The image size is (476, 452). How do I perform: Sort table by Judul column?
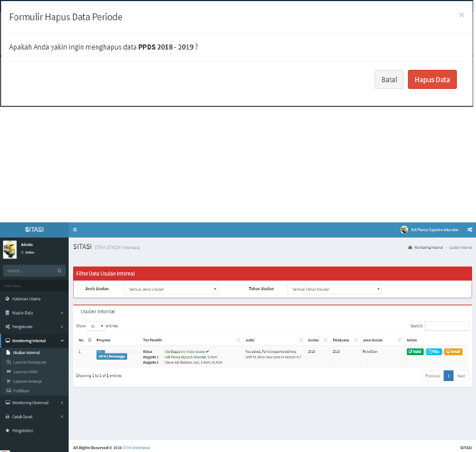[274, 340]
